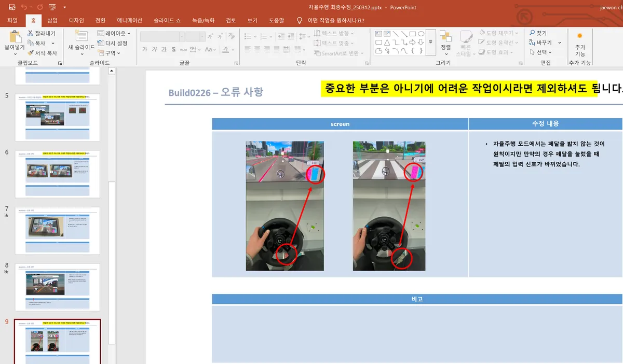
Task: Switch to the 슬라이드 쇼 tab
Action: click(167, 21)
